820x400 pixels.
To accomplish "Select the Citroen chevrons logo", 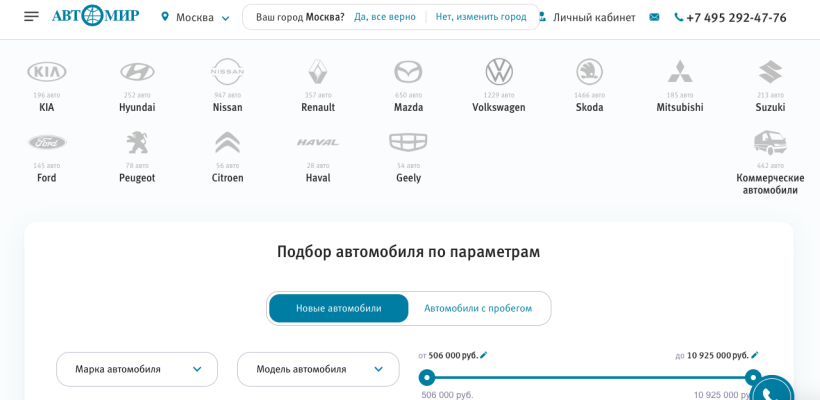I will click(227, 142).
